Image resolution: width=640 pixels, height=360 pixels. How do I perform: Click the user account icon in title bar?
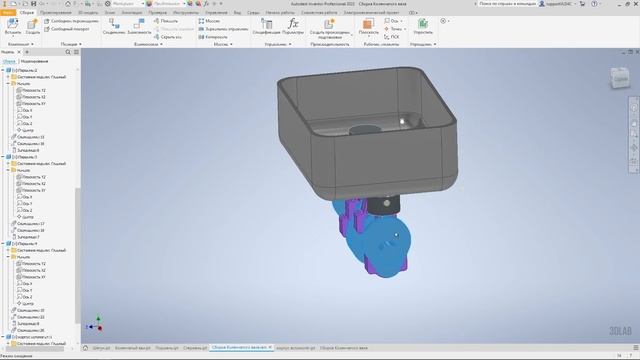[542, 4]
